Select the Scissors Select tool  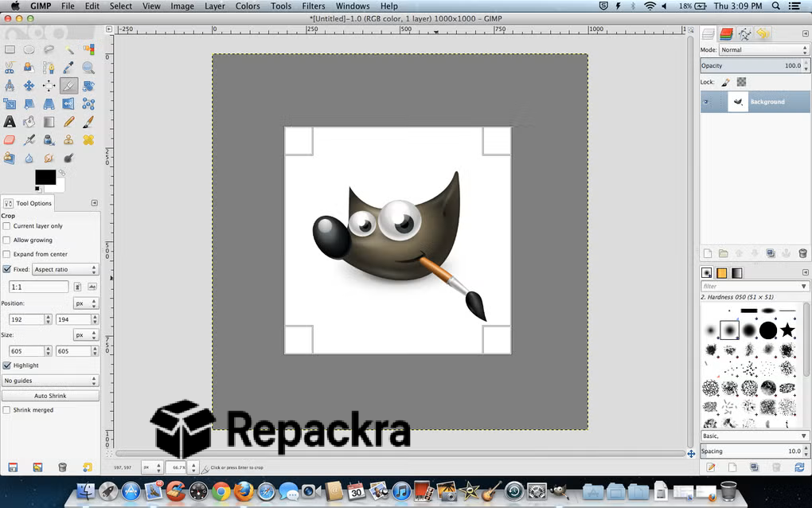coord(10,68)
